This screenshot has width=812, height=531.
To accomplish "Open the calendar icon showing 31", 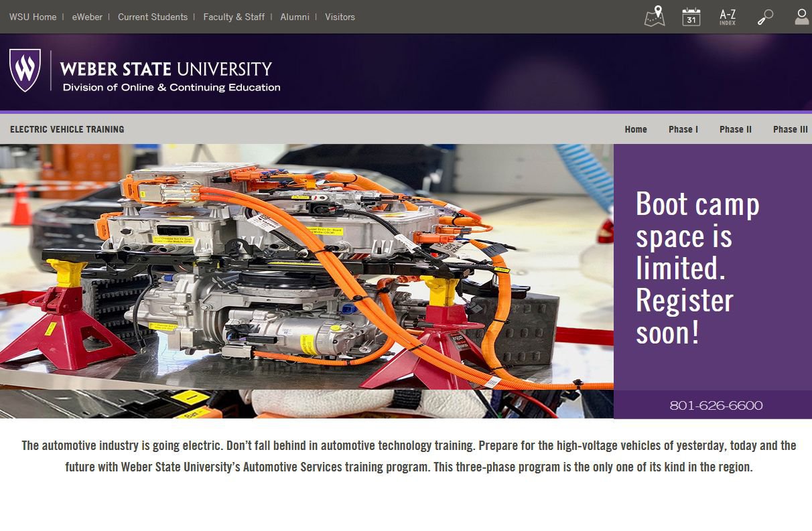I will [691, 17].
